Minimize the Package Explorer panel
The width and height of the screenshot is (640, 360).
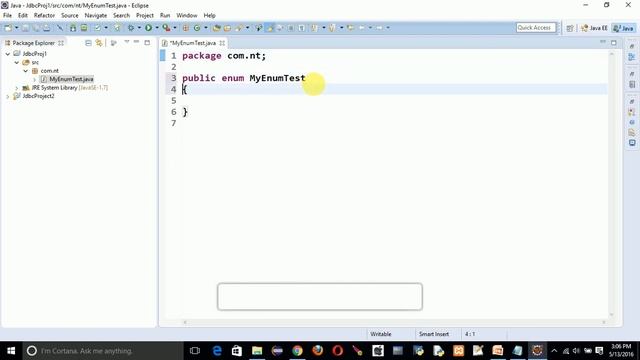[136, 42]
